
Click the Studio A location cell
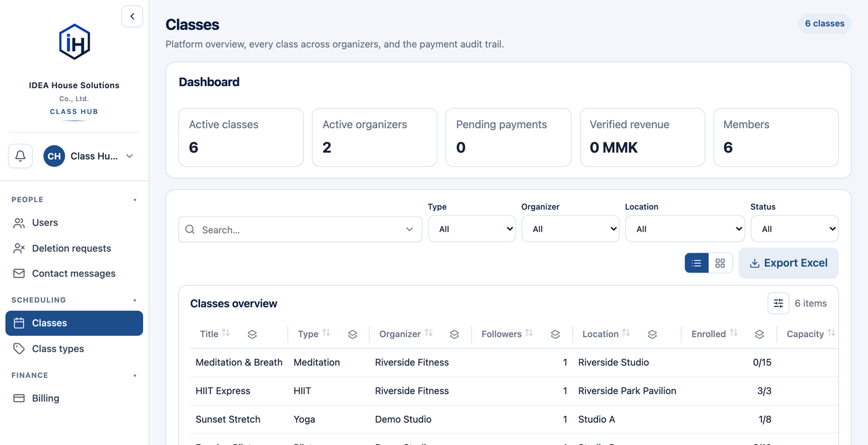click(597, 419)
